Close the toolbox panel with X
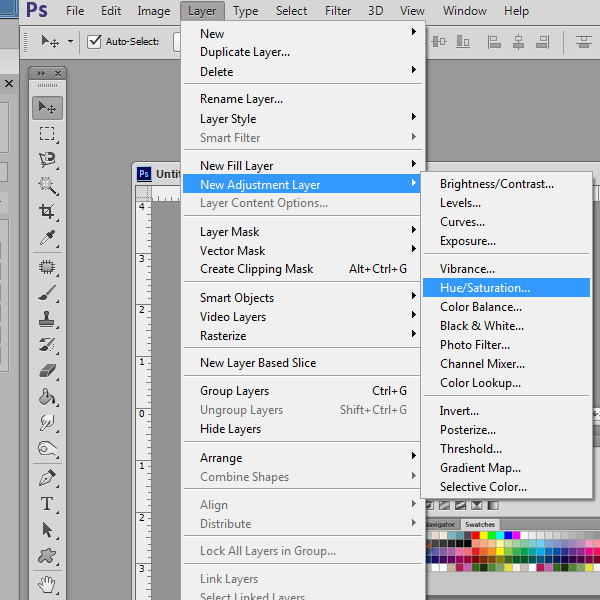The height and width of the screenshot is (600, 600). [58, 73]
